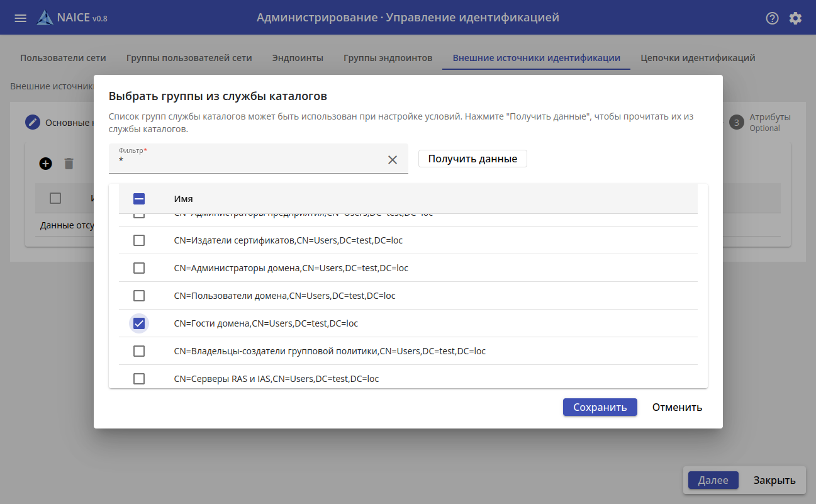Open the help question mark icon
Image resolution: width=816 pixels, height=504 pixels.
coord(772,18)
